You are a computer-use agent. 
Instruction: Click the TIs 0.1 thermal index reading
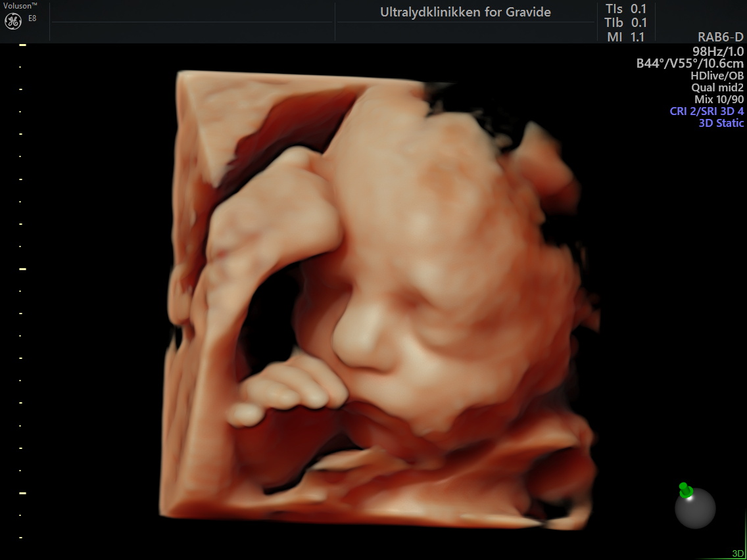(x=625, y=9)
